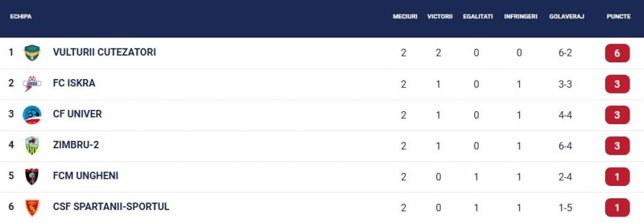Open the FC ISKRA team link
Image resolution: width=644 pixels, height=223 pixels.
pos(74,83)
